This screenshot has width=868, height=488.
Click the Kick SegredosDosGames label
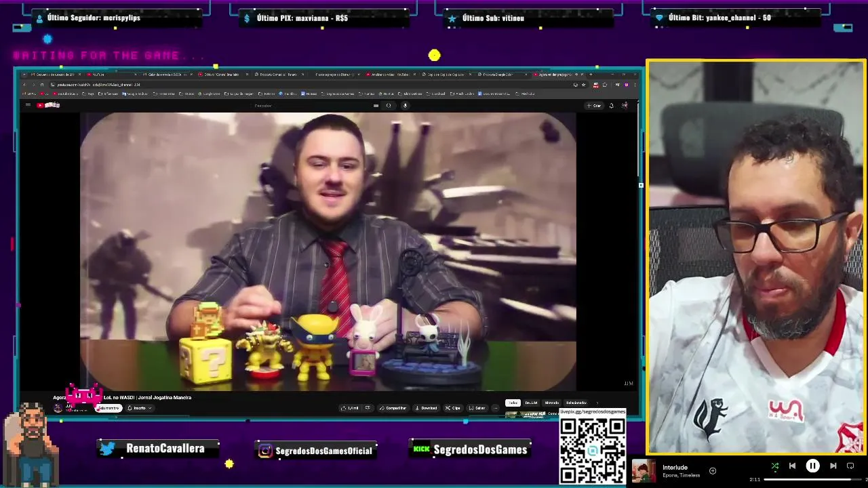pos(479,449)
